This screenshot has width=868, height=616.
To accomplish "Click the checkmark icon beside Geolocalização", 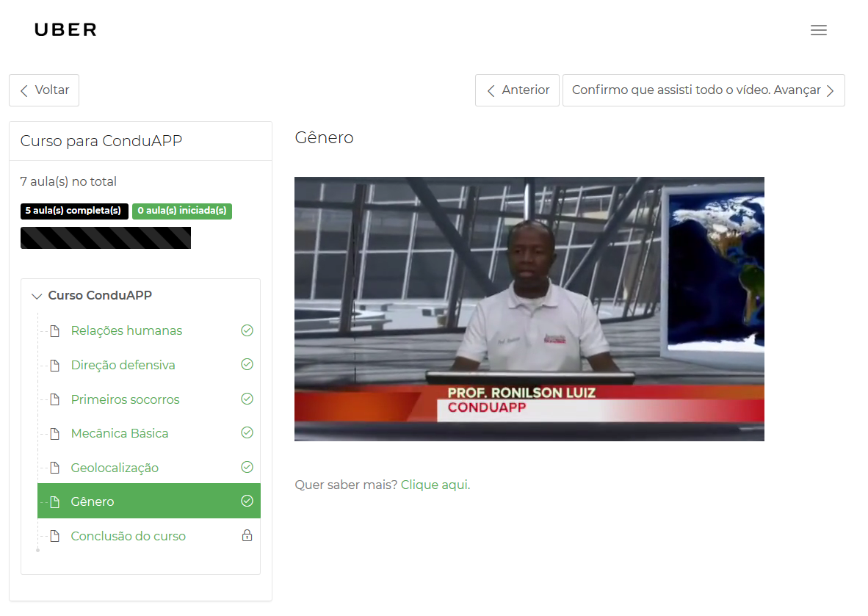I will 247,466.
